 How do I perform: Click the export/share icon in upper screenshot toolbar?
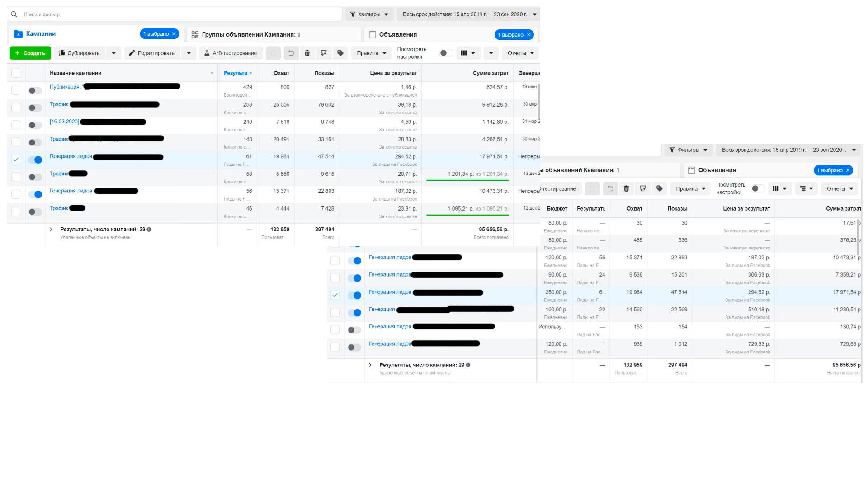(x=324, y=53)
